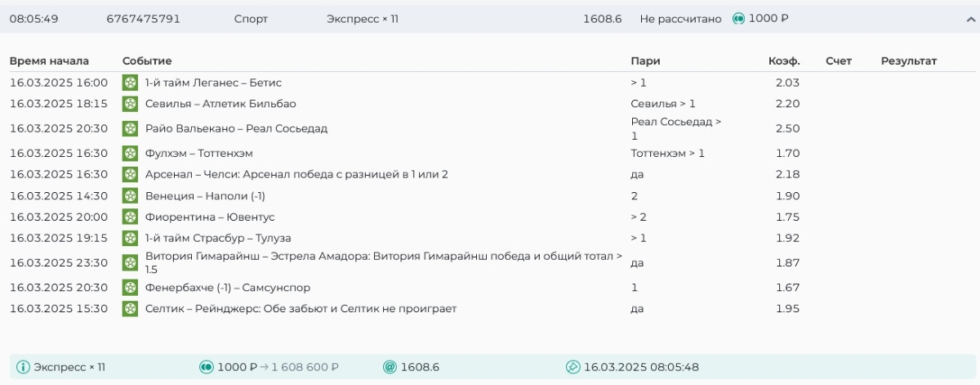The image size is (980, 385).
Task: Open the Арсенал – Челси event
Action: pyautogui.click(x=296, y=174)
